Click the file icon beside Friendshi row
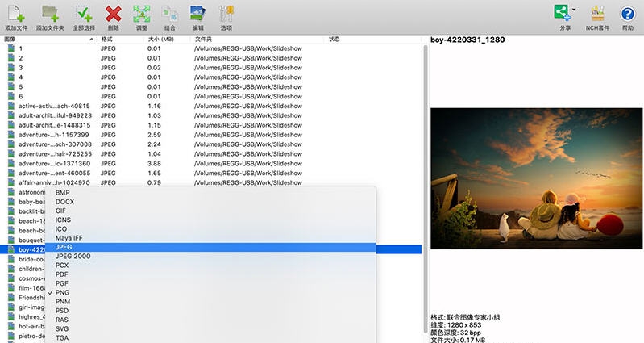644x343 pixels. click(11, 297)
